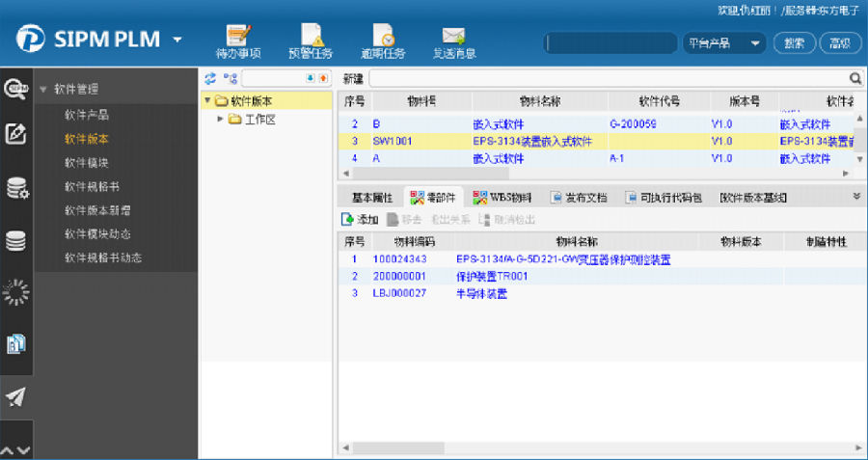Click the pencil edit icon in left sidebar

coord(16,134)
